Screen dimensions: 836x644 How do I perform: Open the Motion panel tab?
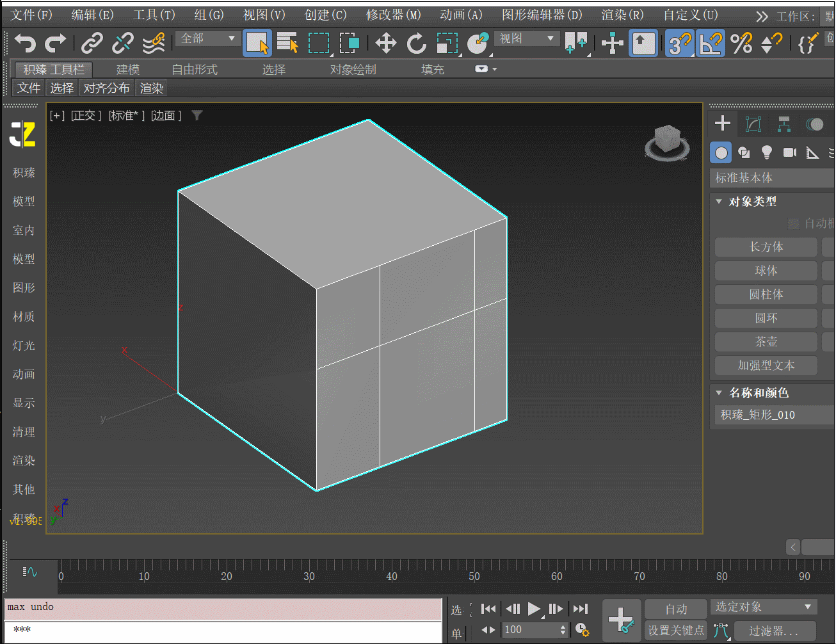[x=815, y=124]
